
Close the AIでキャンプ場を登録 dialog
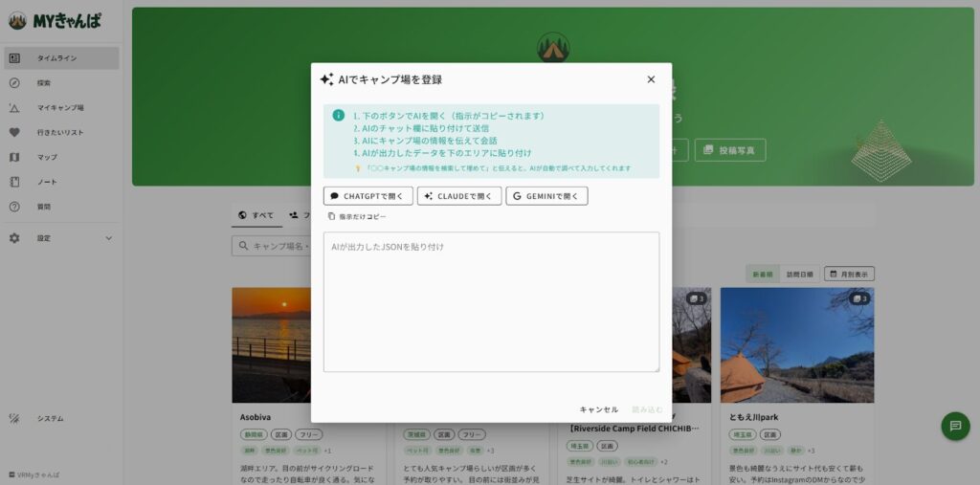(651, 79)
